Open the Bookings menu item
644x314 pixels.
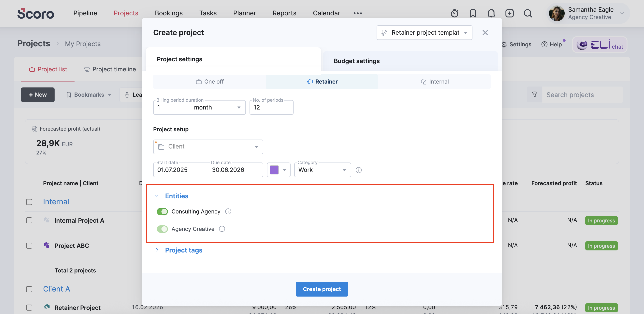[169, 13]
